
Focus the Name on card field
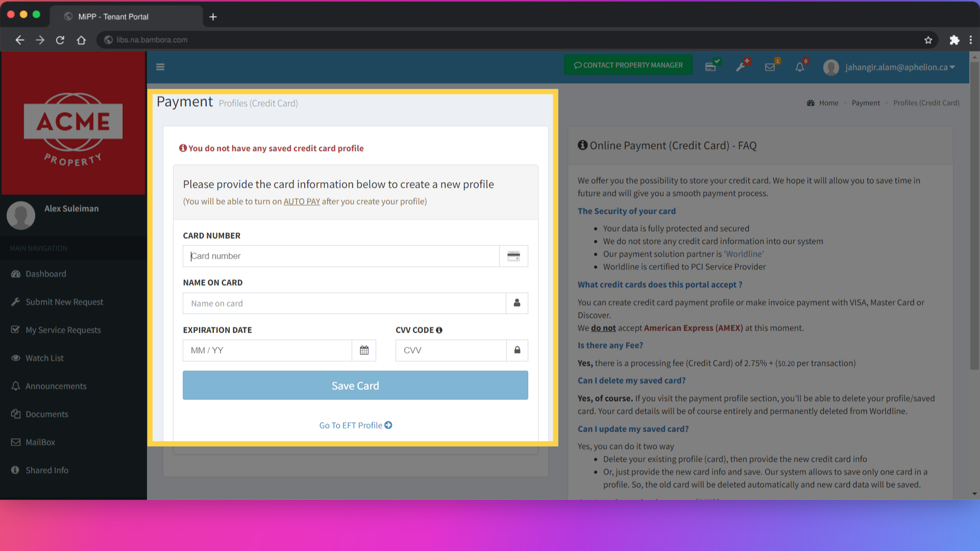(345, 303)
